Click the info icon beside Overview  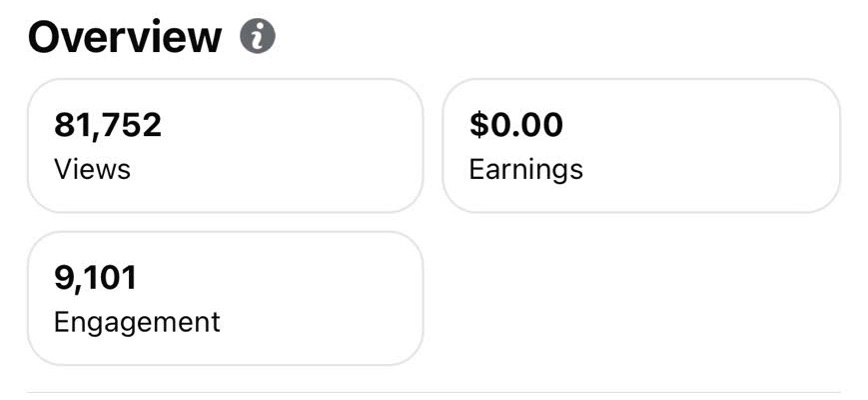[257, 36]
